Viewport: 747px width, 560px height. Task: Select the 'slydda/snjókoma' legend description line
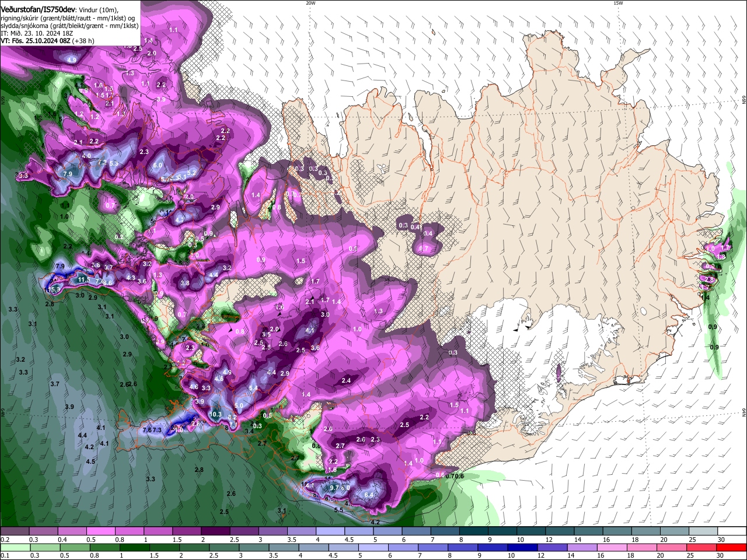[69, 26]
